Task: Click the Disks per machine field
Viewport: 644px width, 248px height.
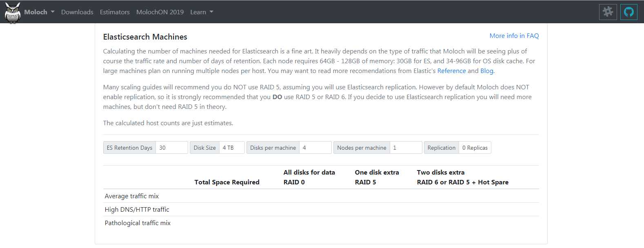Action: [x=315, y=148]
